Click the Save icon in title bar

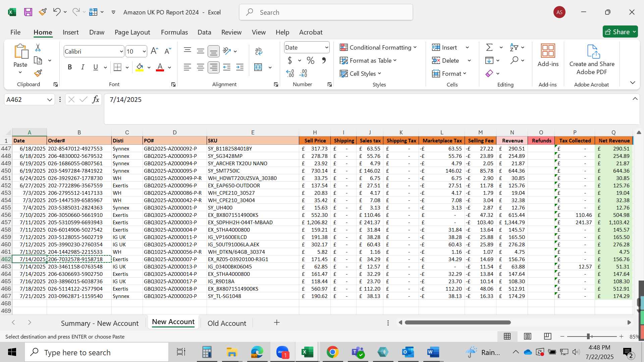click(28, 12)
